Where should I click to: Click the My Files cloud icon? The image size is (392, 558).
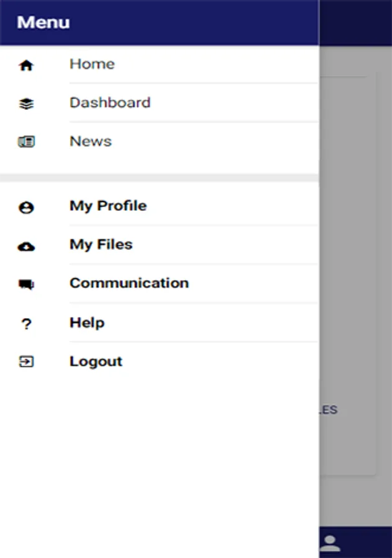pyautogui.click(x=26, y=246)
